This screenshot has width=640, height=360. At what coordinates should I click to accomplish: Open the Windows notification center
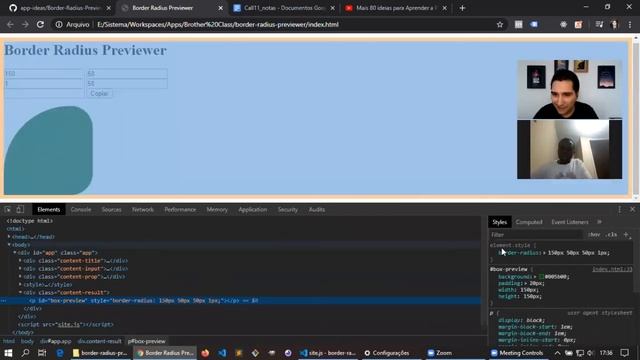coord(624,353)
